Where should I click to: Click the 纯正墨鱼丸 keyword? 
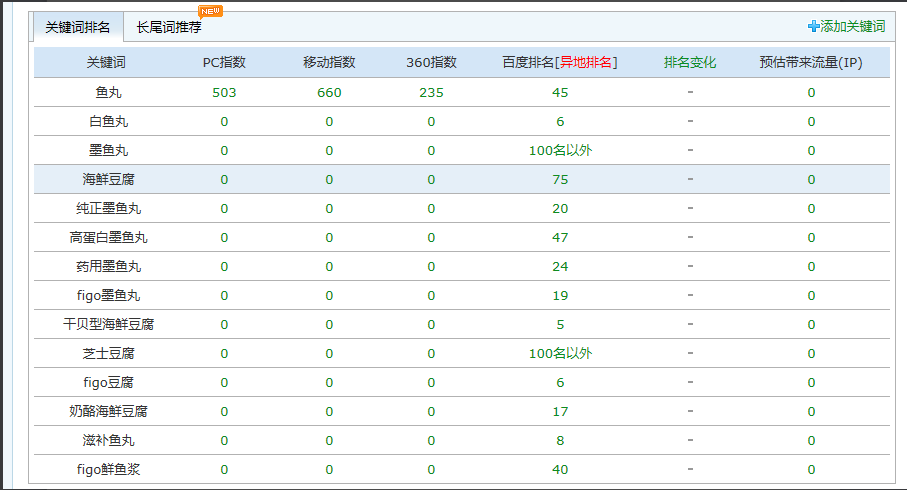coord(107,208)
